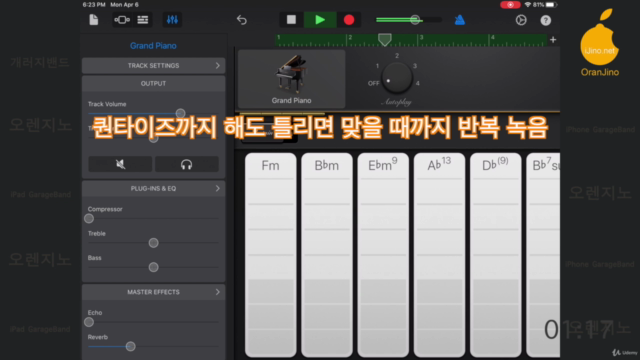Expand PLUG-INS & EQ section
The height and width of the screenshot is (360, 640).
point(153,188)
